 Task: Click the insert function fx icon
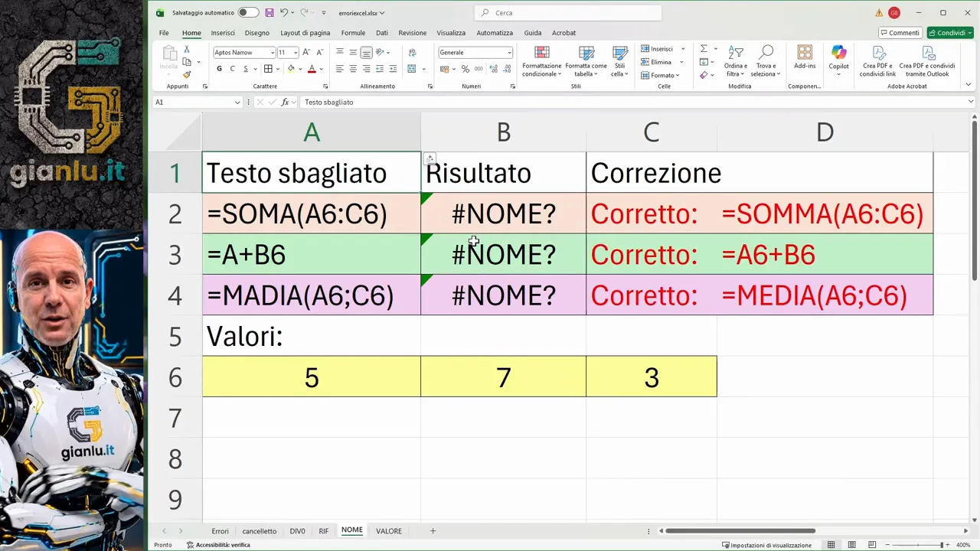[285, 102]
